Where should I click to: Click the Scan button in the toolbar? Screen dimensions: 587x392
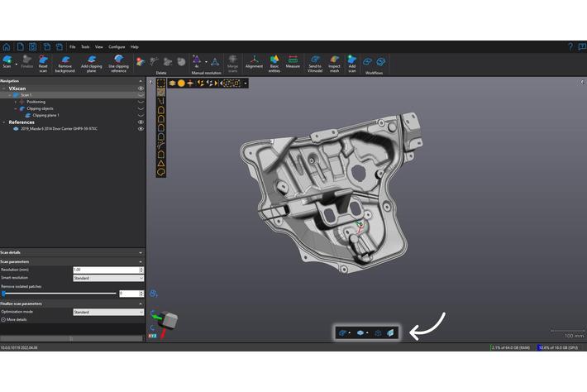tap(7, 62)
